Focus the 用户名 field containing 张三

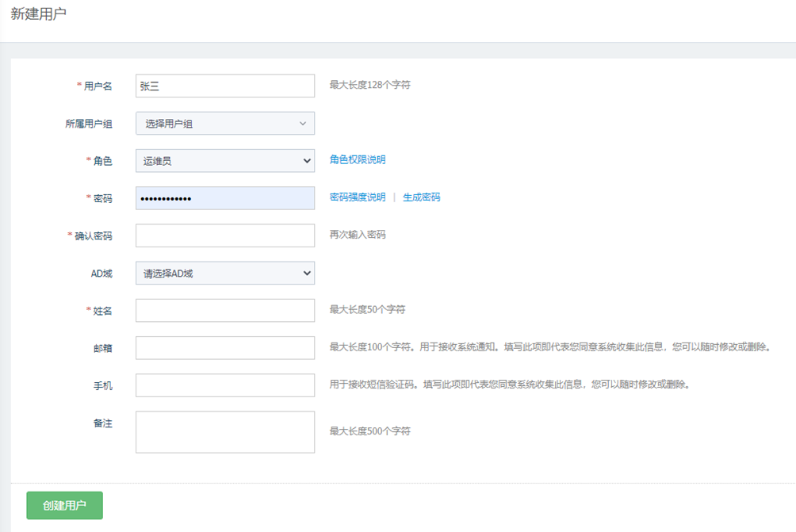coord(225,86)
